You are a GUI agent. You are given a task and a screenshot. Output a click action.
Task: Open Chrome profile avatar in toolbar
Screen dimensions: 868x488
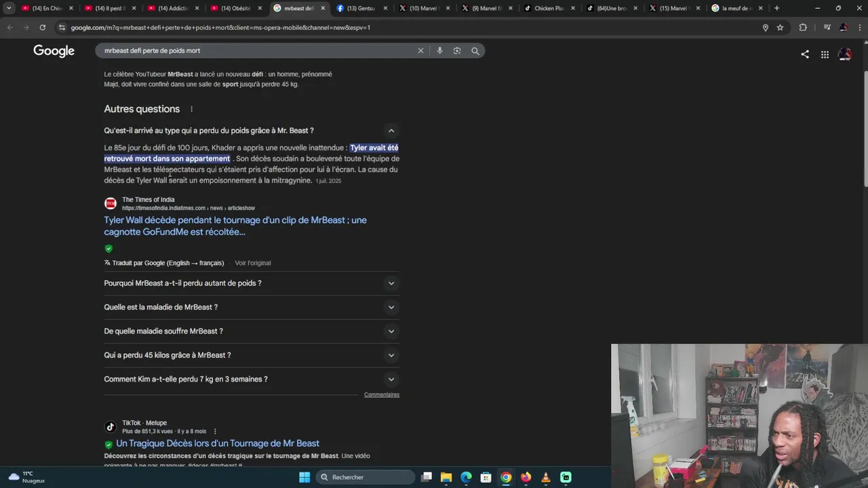click(843, 28)
